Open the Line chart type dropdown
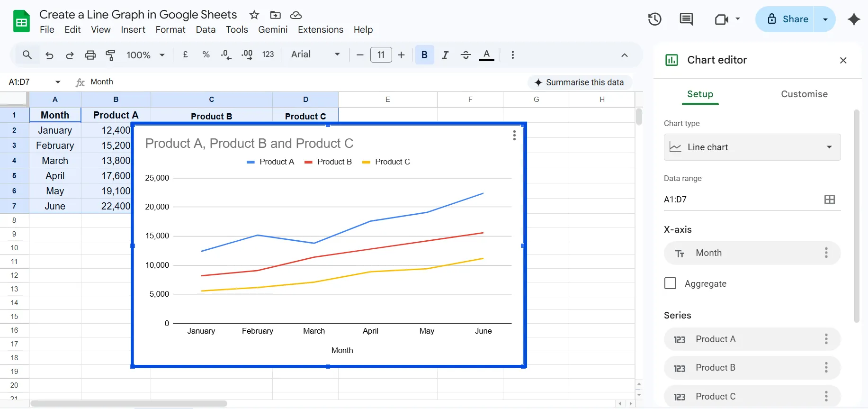Image resolution: width=868 pixels, height=409 pixels. 752,147
